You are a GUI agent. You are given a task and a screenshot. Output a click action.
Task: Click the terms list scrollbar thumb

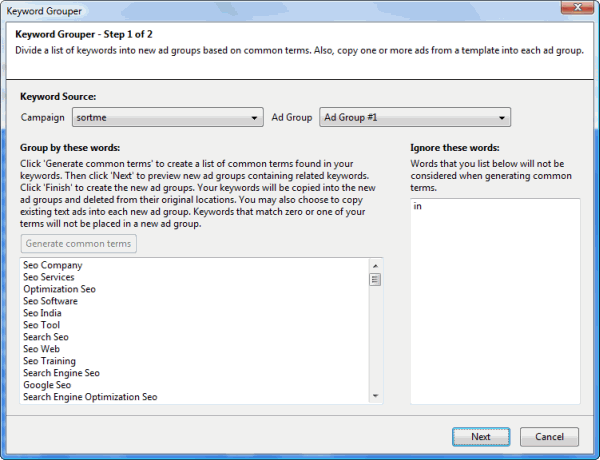coord(375,280)
